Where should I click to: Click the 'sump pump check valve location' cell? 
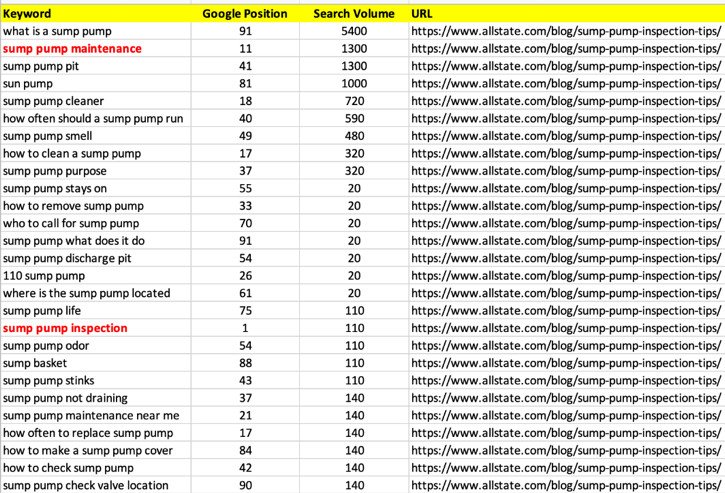tap(96, 485)
